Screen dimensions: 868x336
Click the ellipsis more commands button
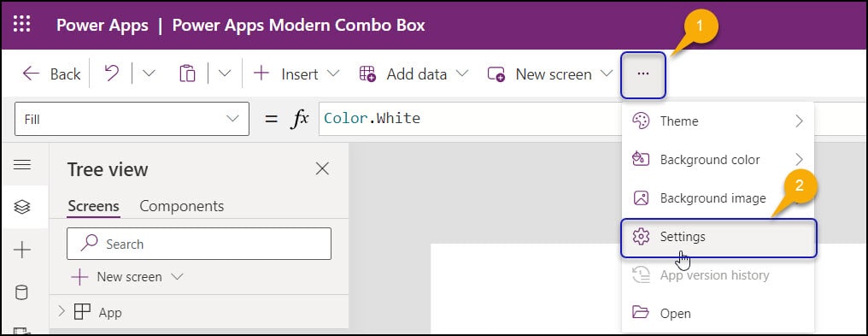coord(642,74)
